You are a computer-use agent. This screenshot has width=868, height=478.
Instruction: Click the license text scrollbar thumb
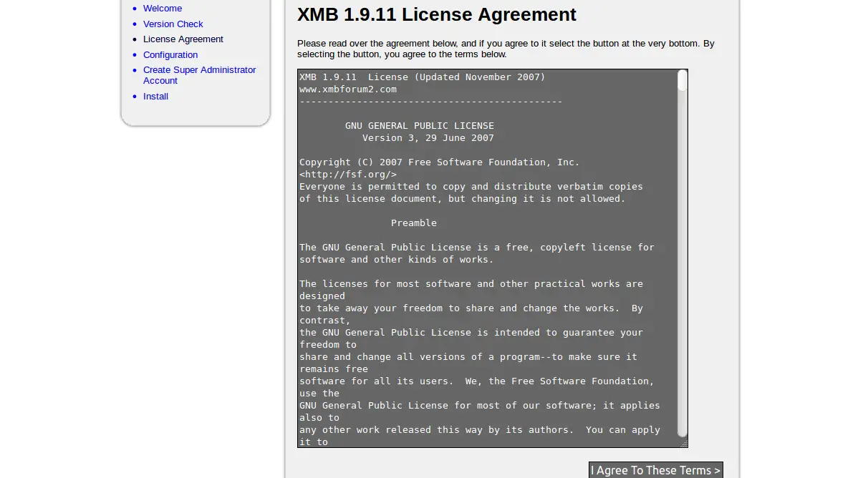click(x=683, y=80)
